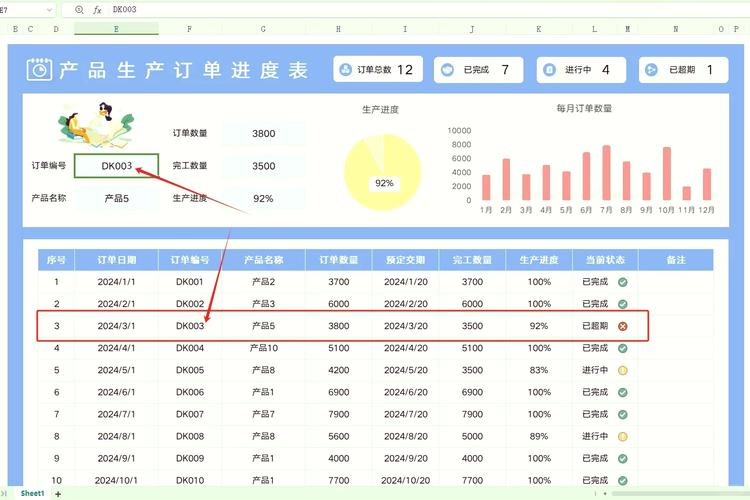
Task: Click the 2024/2/1 order date cell
Action: click(x=116, y=304)
